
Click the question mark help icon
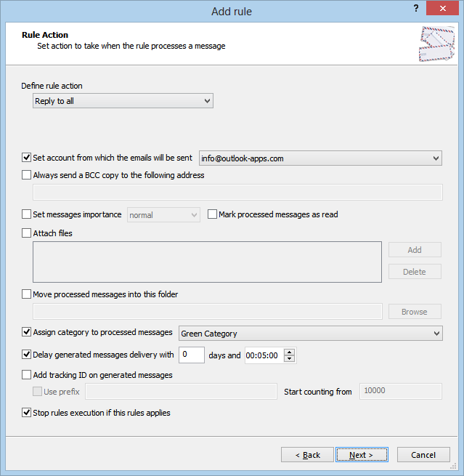[416, 9]
